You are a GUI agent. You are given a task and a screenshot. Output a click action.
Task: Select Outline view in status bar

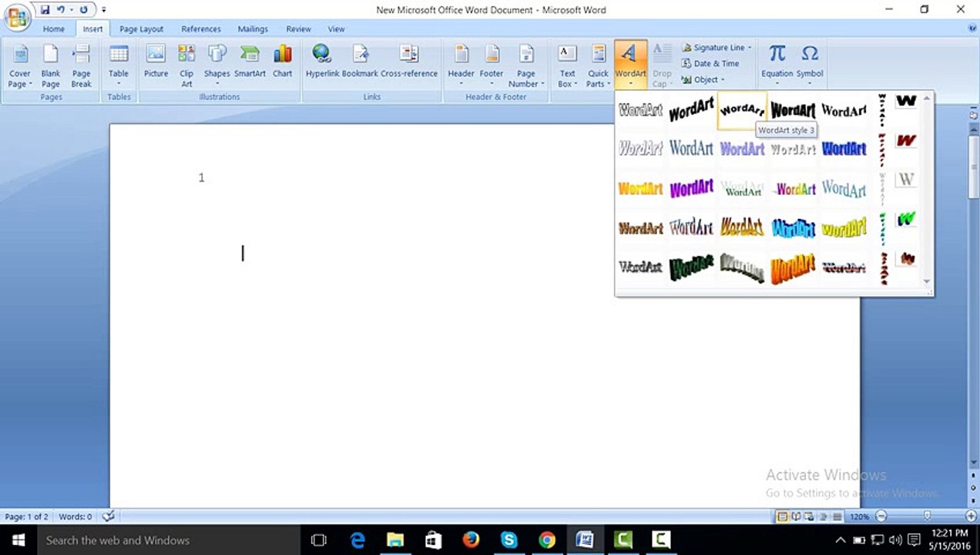tap(824, 516)
